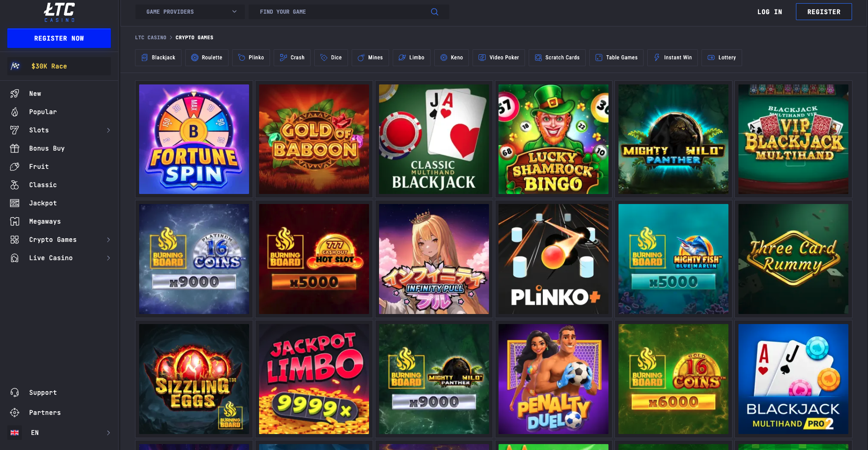The width and height of the screenshot is (868, 450).
Task: Click the top-right Register button
Action: 824,12
